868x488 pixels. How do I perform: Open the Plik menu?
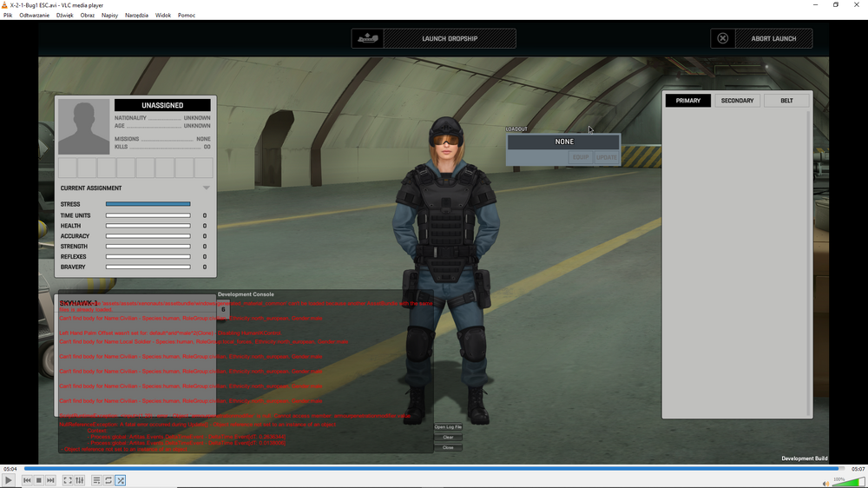pos(8,16)
